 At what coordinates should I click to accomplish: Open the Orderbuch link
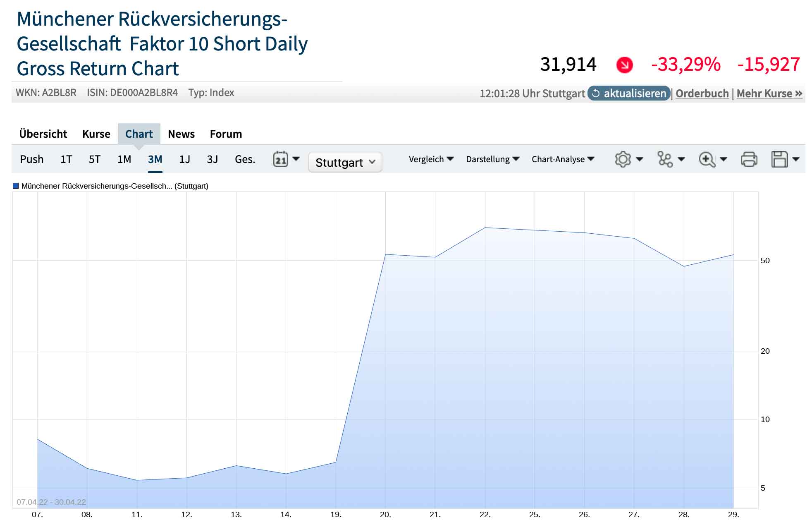tap(702, 93)
